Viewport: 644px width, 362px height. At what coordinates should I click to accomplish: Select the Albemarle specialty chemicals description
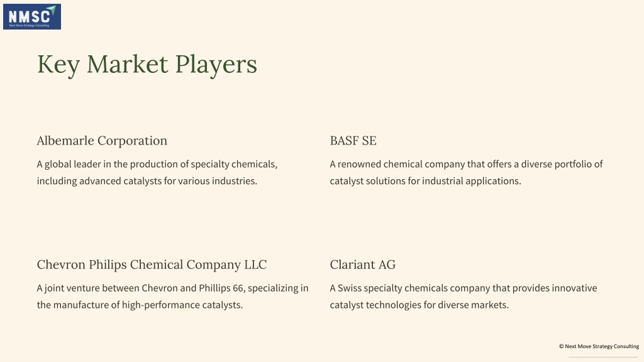[x=157, y=173]
